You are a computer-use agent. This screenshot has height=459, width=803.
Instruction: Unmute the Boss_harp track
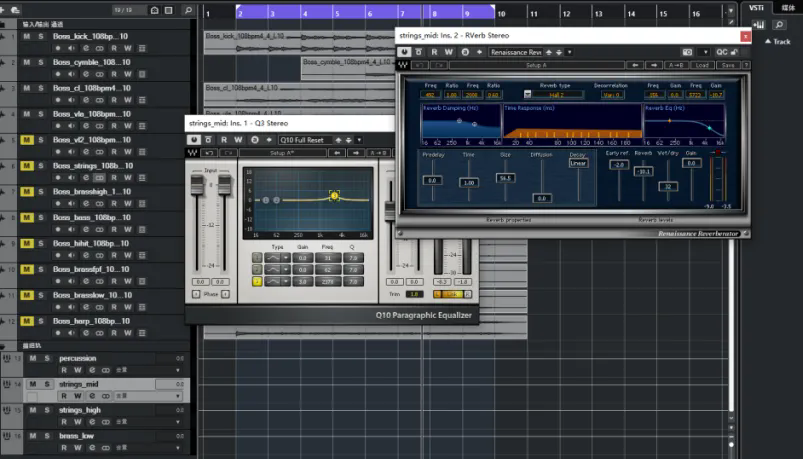pos(27,321)
